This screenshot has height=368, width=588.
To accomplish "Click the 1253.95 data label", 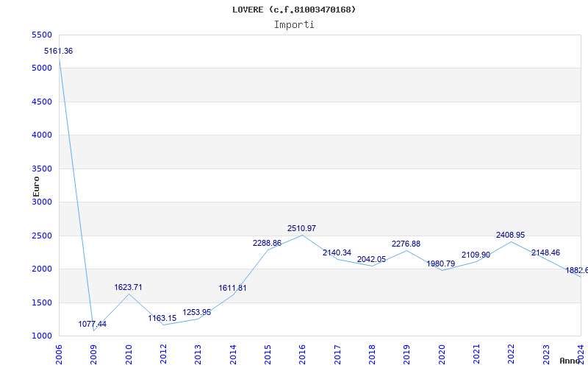I will tap(196, 312).
